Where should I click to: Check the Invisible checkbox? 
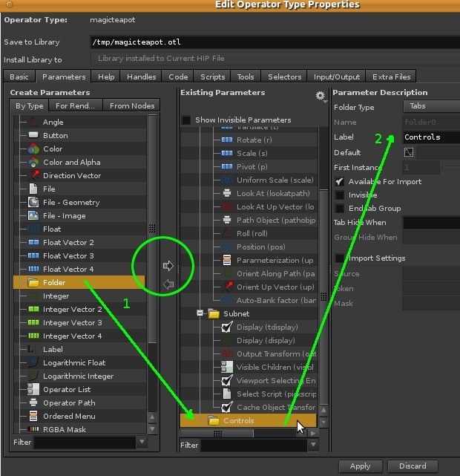point(340,195)
